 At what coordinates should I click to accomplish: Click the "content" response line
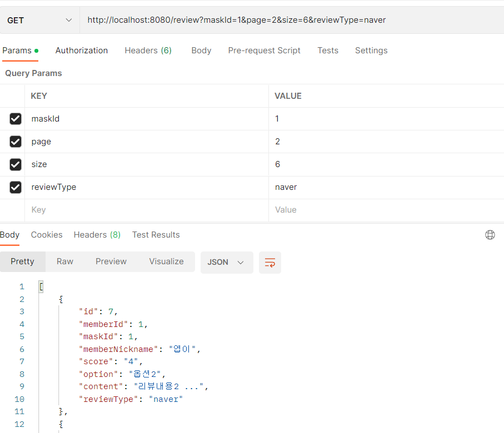click(x=144, y=387)
